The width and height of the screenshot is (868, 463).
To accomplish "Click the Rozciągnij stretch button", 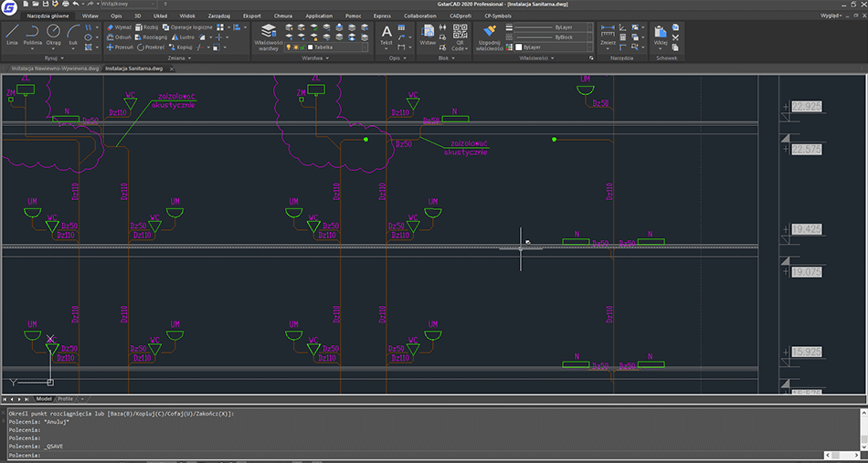I will pos(152,37).
